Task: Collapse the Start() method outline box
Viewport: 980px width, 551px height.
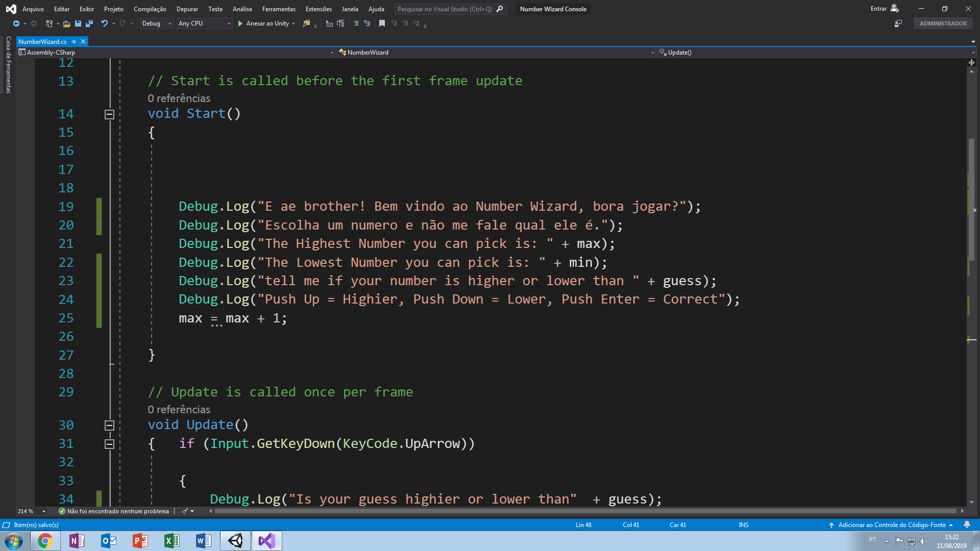Action: pos(109,114)
